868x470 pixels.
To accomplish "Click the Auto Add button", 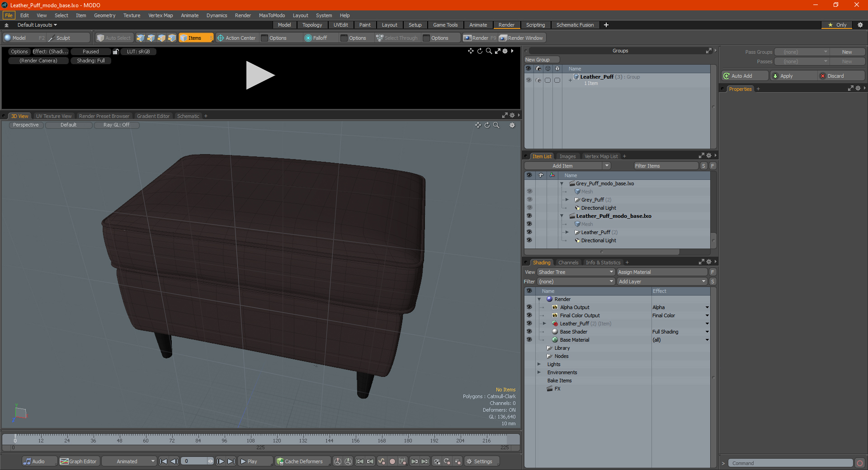I will [x=745, y=76].
